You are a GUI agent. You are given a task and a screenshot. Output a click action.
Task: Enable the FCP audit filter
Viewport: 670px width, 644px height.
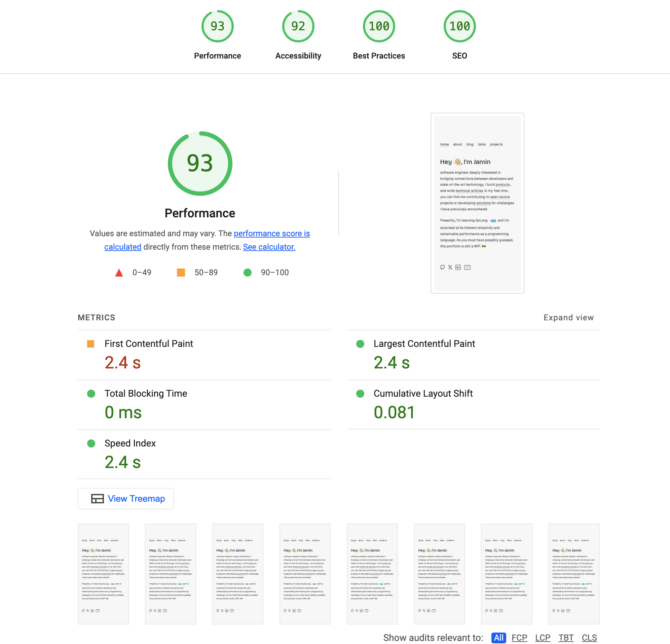coord(519,638)
